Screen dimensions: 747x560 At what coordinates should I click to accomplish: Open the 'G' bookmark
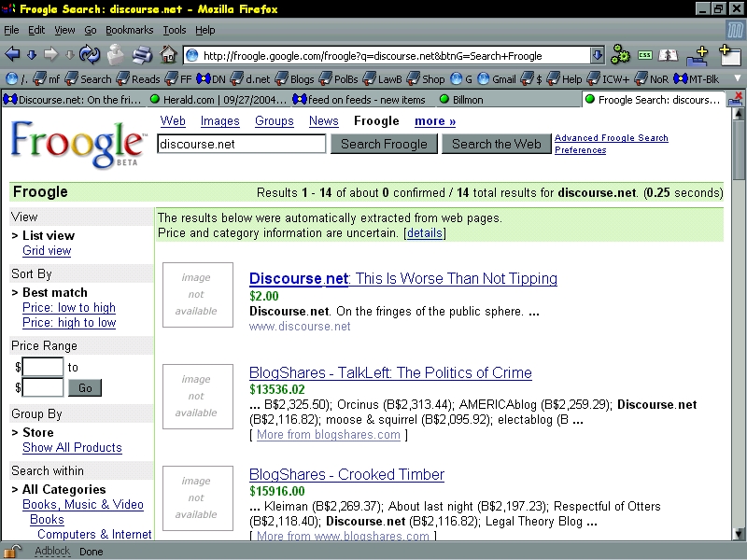tap(461, 79)
